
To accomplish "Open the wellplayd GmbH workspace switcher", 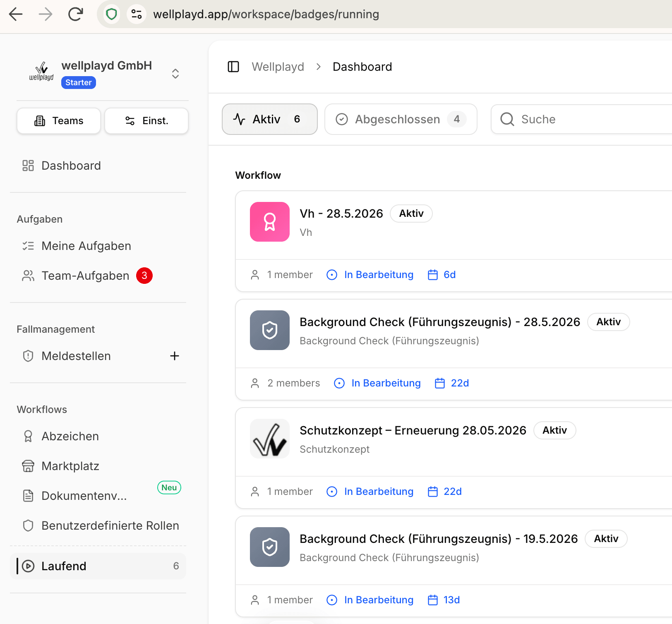I will pyautogui.click(x=175, y=74).
